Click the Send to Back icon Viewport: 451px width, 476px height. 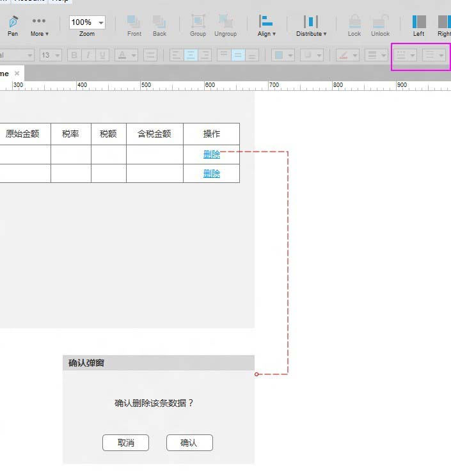pos(159,24)
